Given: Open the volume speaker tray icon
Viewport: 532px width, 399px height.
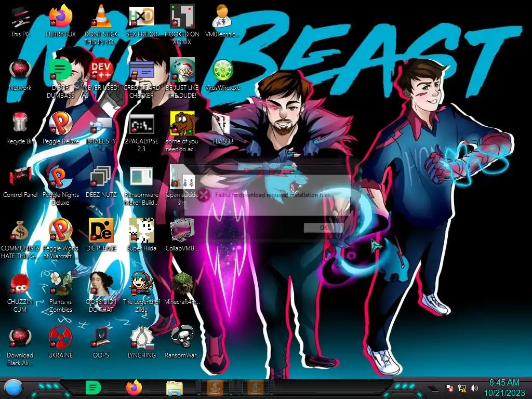Looking at the screenshot, I should pos(474,388).
